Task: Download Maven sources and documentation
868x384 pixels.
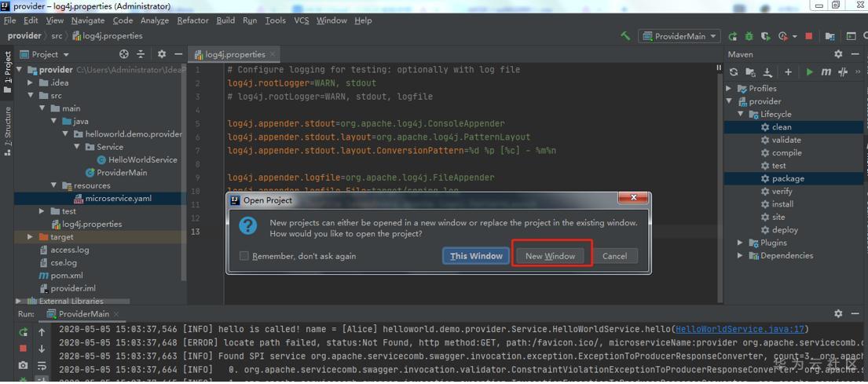Action: click(767, 72)
